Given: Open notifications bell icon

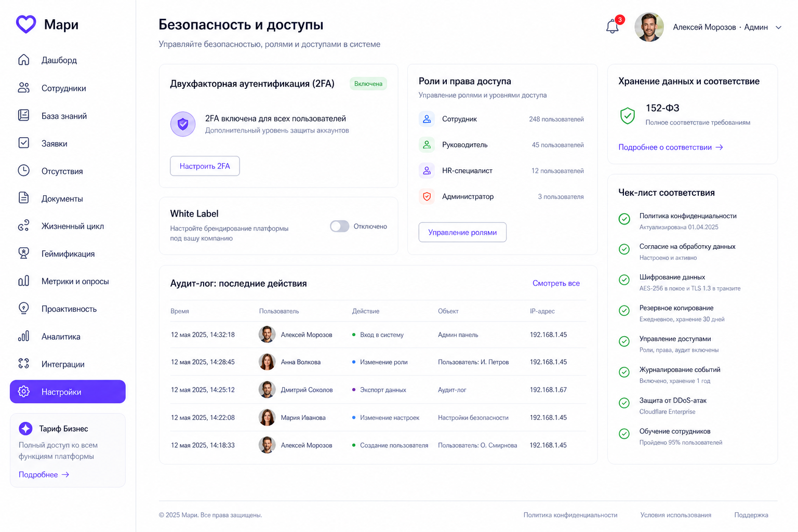Looking at the screenshot, I should click(613, 26).
